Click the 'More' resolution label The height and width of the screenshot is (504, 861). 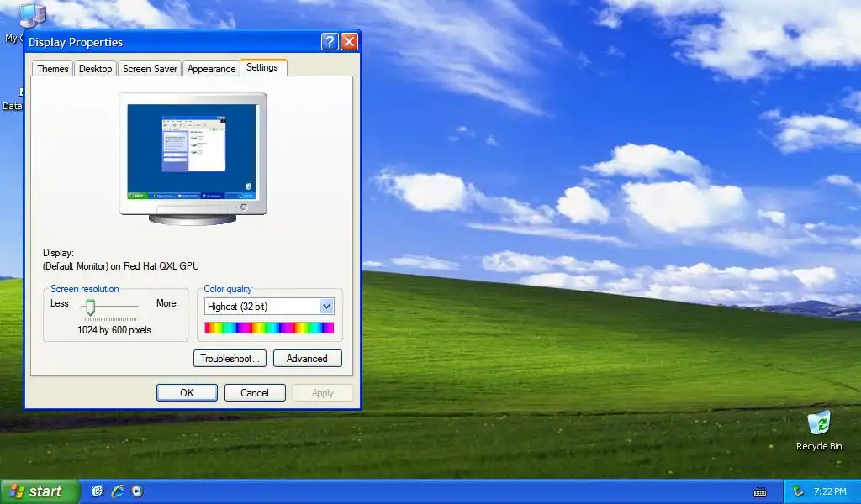coord(166,303)
